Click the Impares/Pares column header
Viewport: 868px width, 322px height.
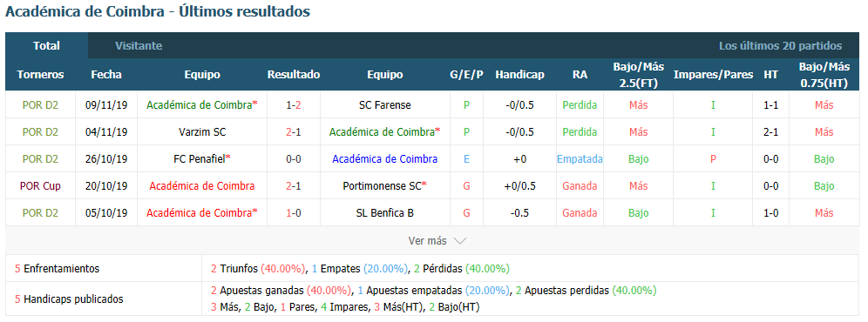(713, 75)
